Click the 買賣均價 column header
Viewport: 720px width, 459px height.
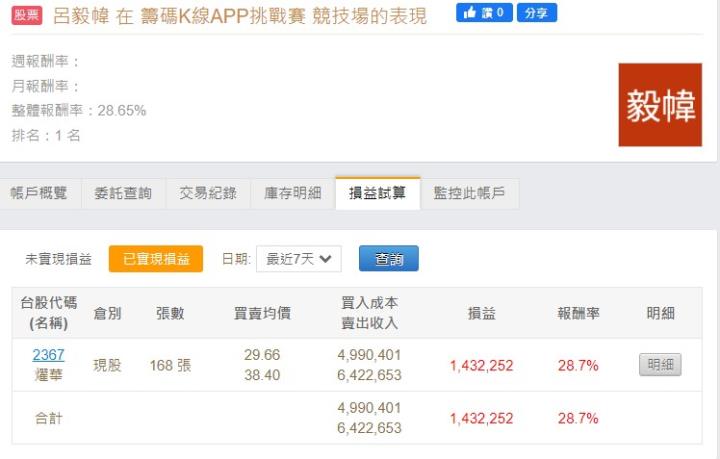pyautogui.click(x=262, y=313)
